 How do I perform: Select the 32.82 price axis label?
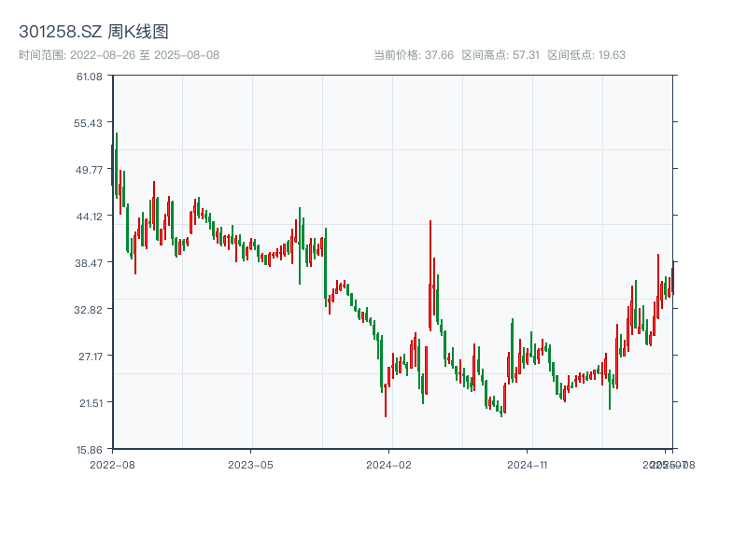[x=90, y=309]
